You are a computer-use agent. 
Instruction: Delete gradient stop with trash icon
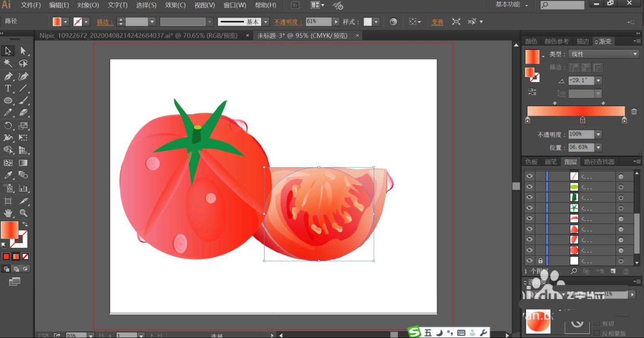click(x=634, y=111)
